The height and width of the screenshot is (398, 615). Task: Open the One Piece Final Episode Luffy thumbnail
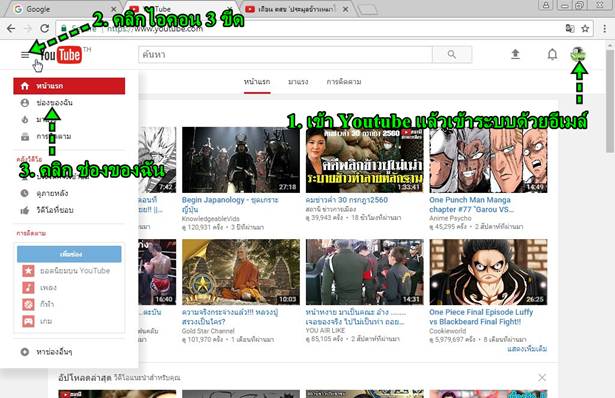pos(488,272)
